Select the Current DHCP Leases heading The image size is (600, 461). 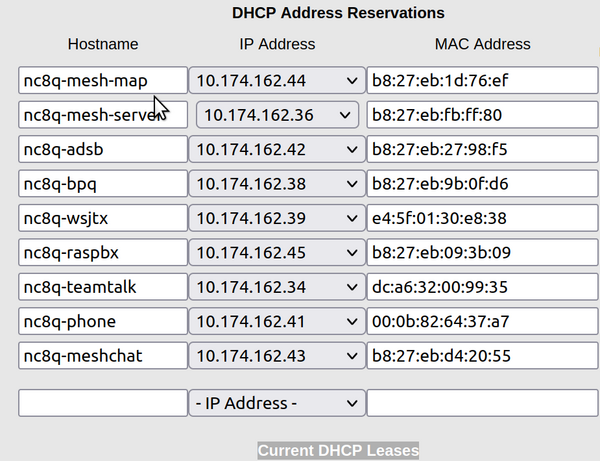tap(338, 451)
